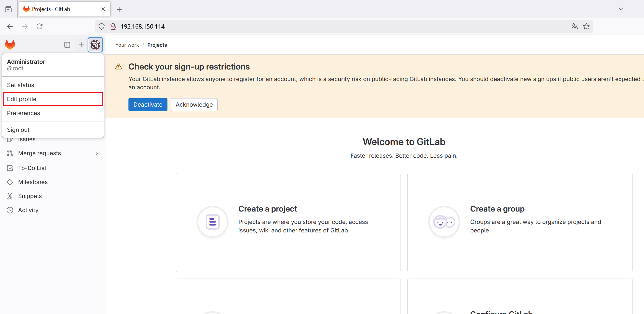
Task: Click the browser back arrow
Action: click(10, 26)
